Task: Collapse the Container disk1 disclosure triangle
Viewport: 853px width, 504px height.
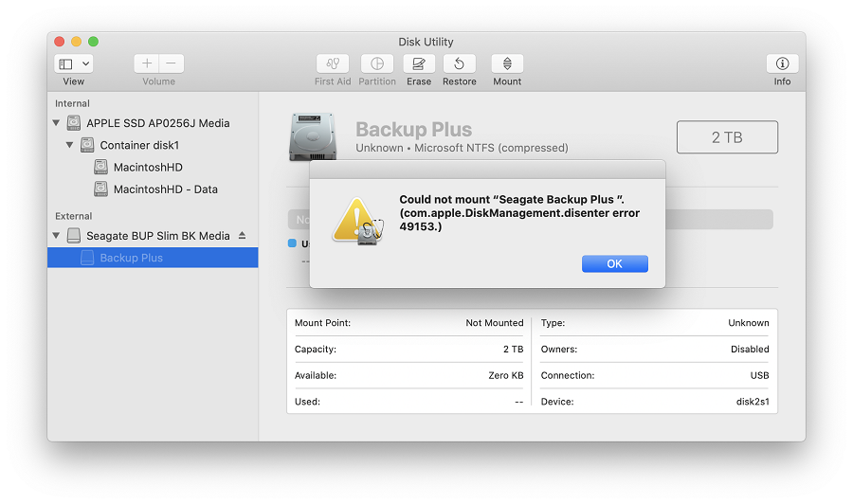Action: click(69, 145)
